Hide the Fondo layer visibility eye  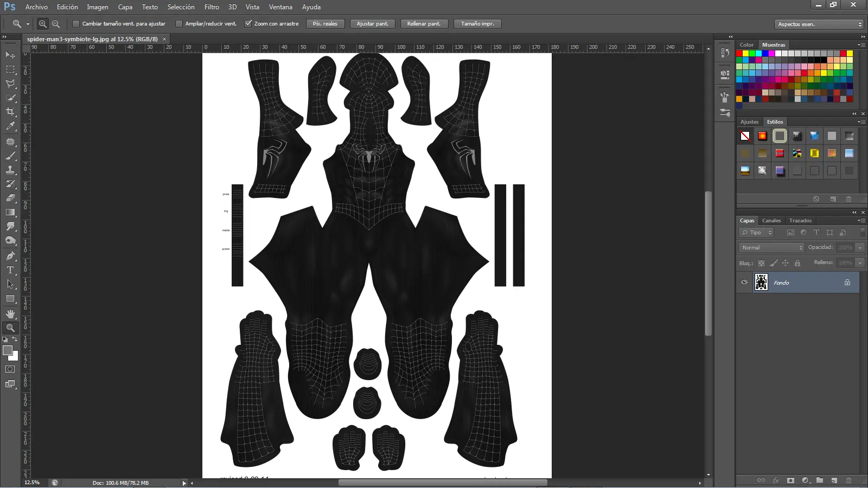click(x=744, y=282)
